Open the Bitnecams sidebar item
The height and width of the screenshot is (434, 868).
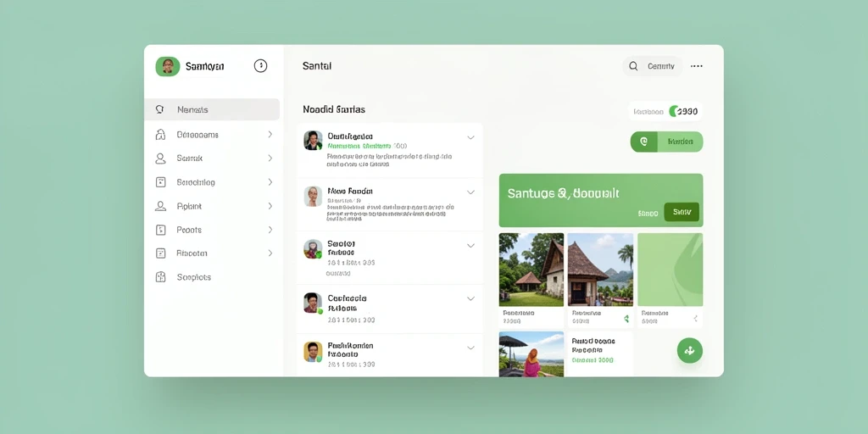pyautogui.click(x=212, y=135)
